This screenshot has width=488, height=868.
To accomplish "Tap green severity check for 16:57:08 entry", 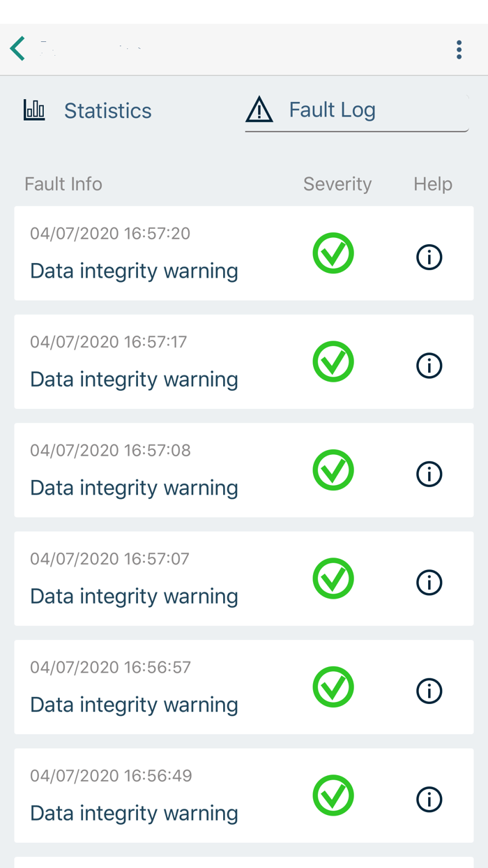I will coord(333,470).
